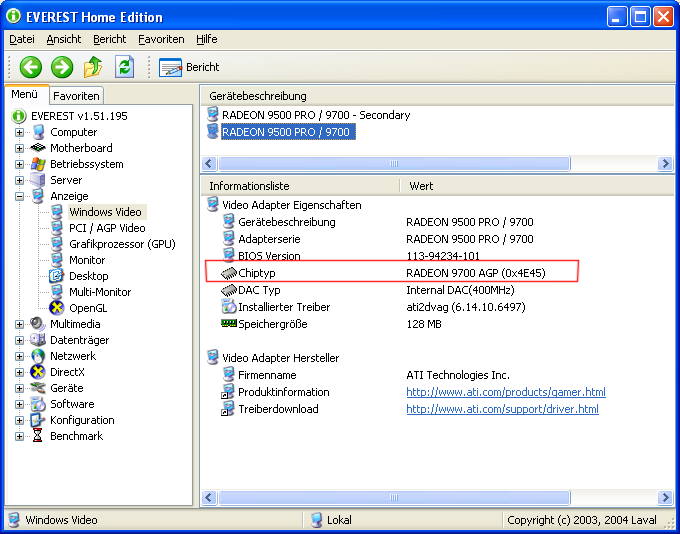The width and height of the screenshot is (680, 534).
Task: Click the Informationsliste column header
Action: 300,186
